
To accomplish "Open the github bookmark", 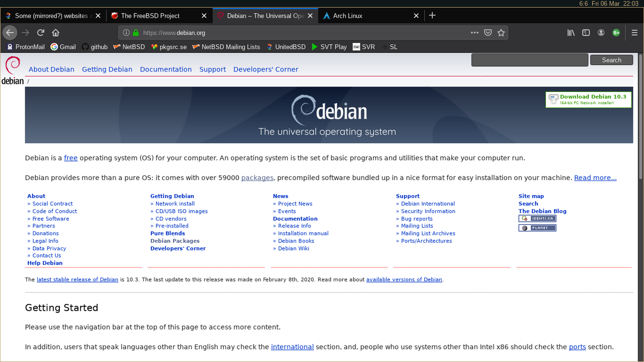I will pos(95,47).
